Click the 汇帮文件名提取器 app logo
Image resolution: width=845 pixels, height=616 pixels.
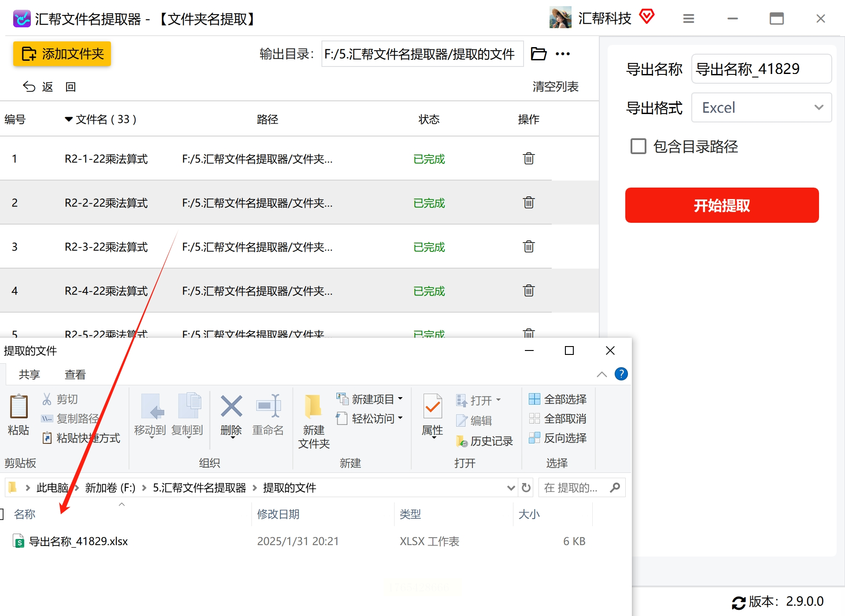tap(22, 18)
